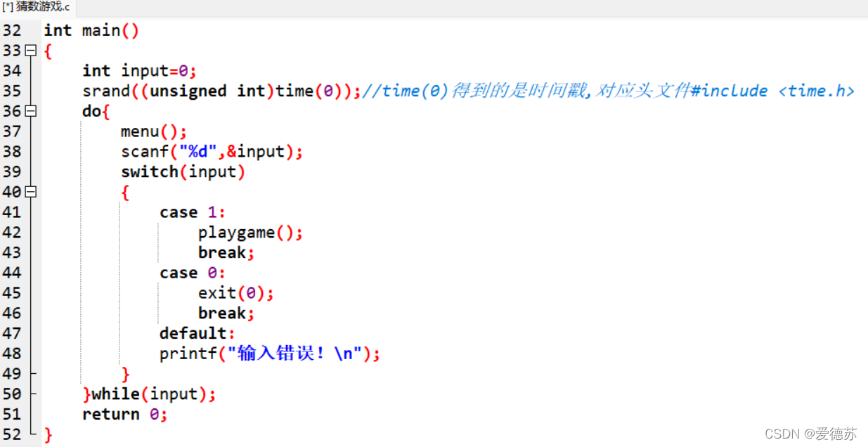Place cursor on 'int input=0;' declaration
Screen dimensions: 868x447
139,71
